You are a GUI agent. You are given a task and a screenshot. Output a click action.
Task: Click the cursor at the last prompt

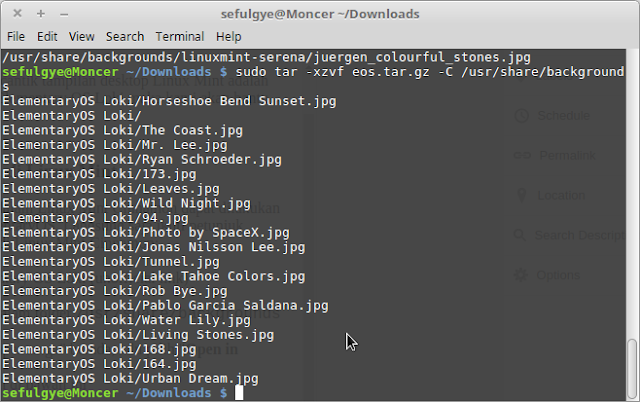[239, 393]
